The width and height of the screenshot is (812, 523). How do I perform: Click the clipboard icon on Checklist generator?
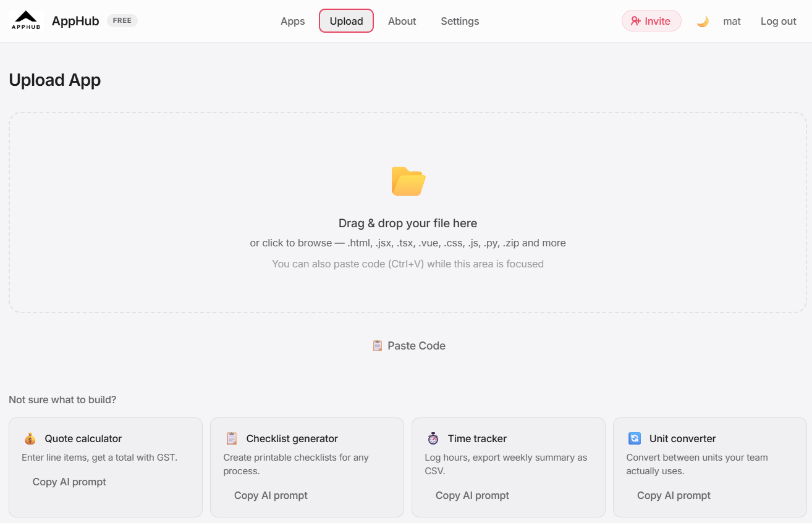[x=231, y=438]
